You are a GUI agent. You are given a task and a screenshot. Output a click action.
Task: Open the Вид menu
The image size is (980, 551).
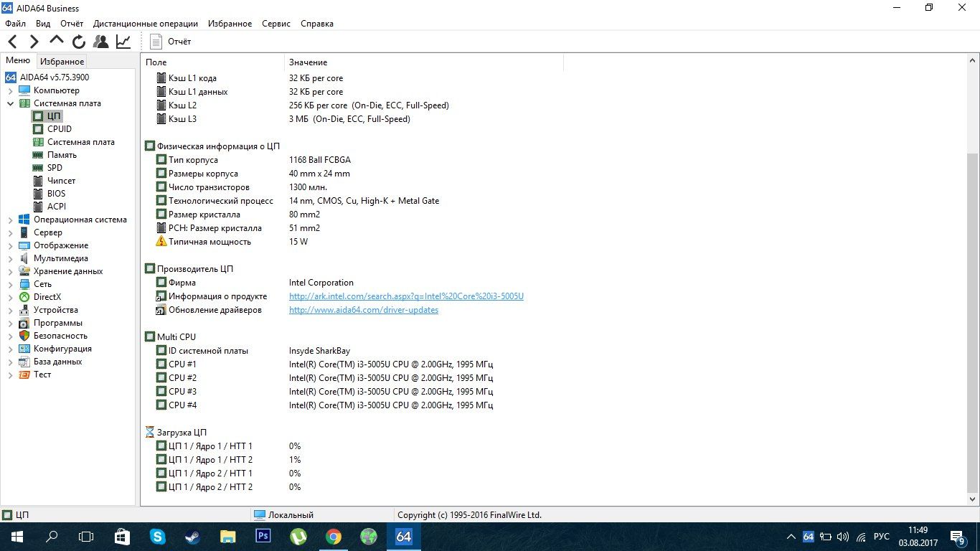coord(43,24)
